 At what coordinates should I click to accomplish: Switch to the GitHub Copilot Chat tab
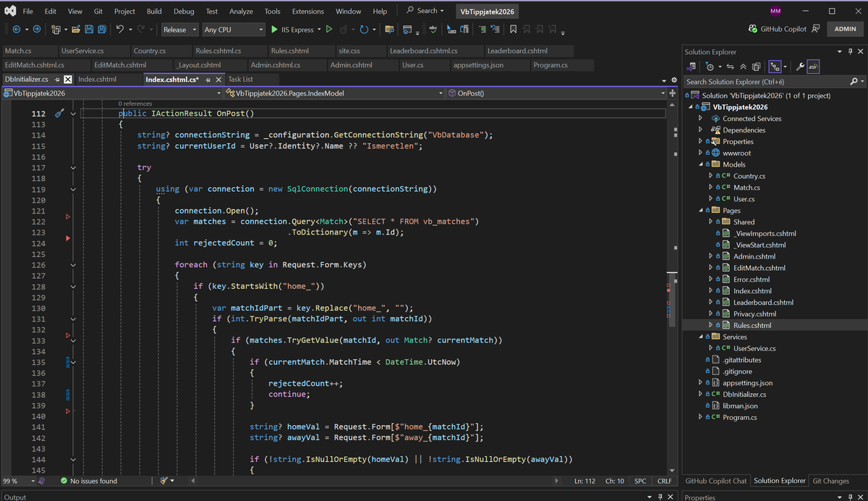(x=716, y=481)
